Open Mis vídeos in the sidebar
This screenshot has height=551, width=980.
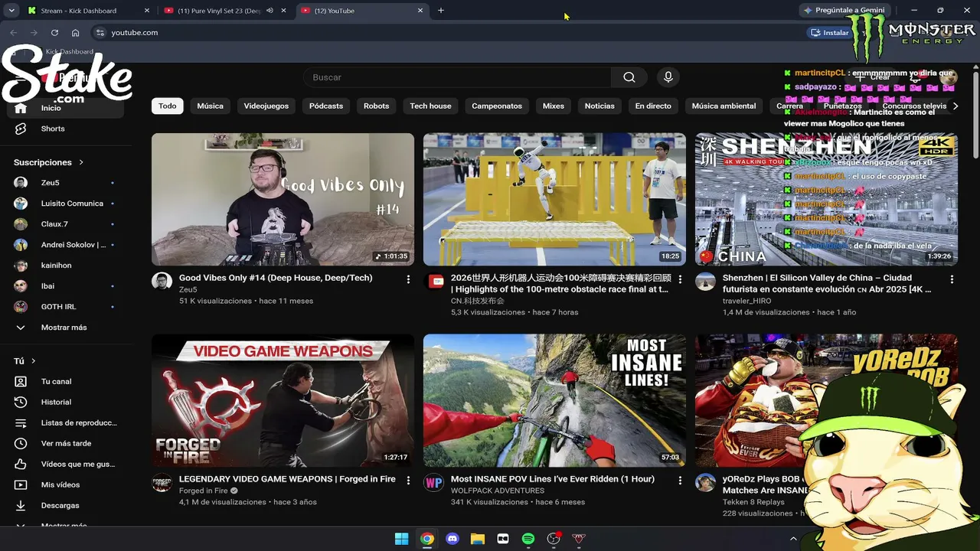coord(65,484)
